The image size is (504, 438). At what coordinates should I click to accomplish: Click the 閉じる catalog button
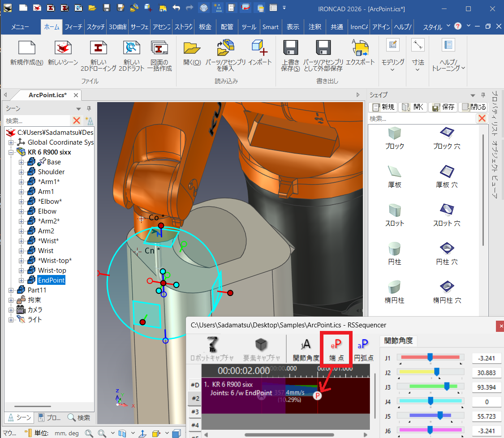pyautogui.click(x=474, y=107)
